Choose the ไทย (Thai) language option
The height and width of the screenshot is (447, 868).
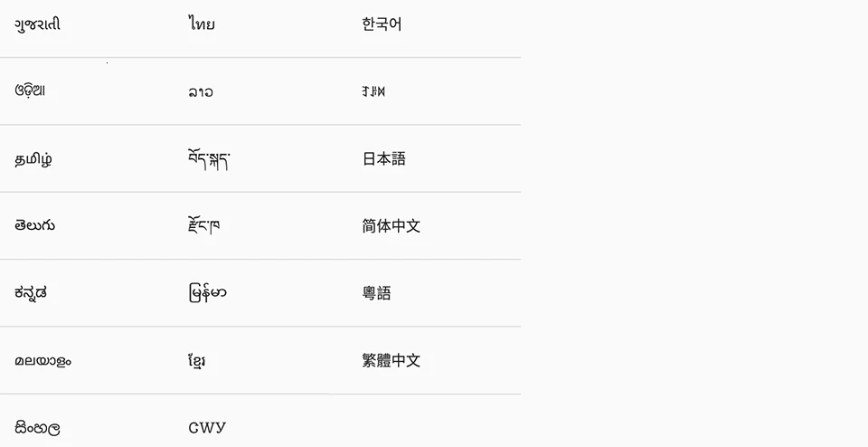click(x=202, y=24)
